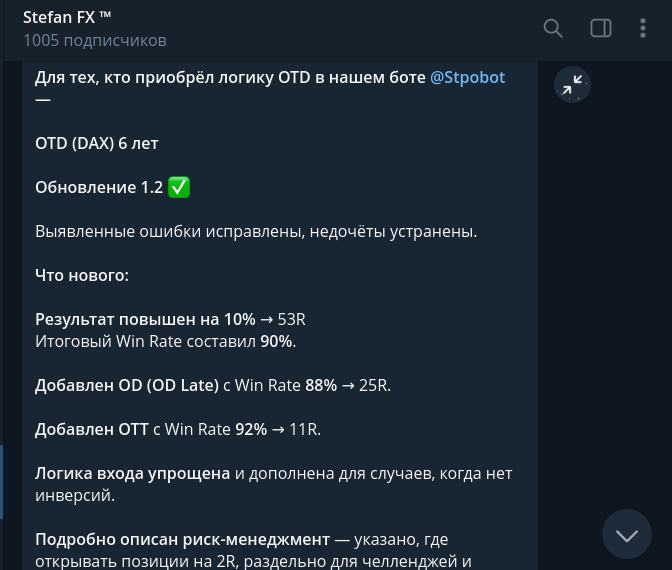Viewport: 672px width, 570px height.
Task: Click the "Выявленные ошибки исправлены" sentence
Action: tap(255, 231)
